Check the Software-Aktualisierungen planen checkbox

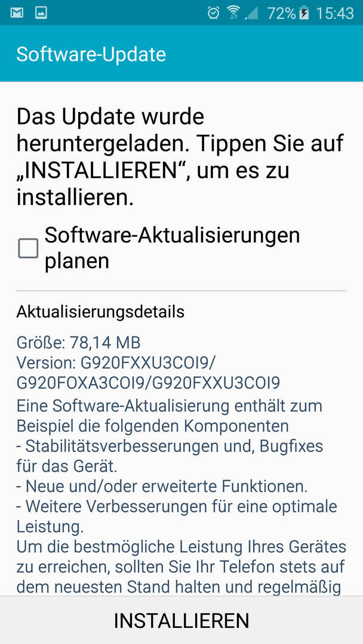(28, 248)
